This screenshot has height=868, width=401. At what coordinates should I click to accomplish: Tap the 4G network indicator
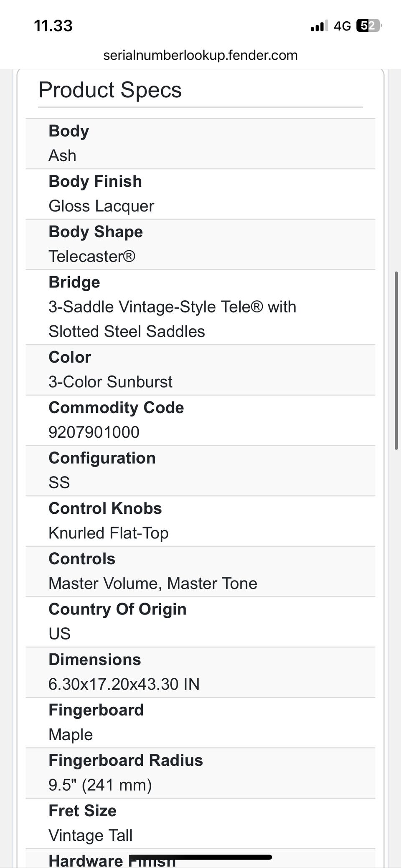tap(342, 26)
